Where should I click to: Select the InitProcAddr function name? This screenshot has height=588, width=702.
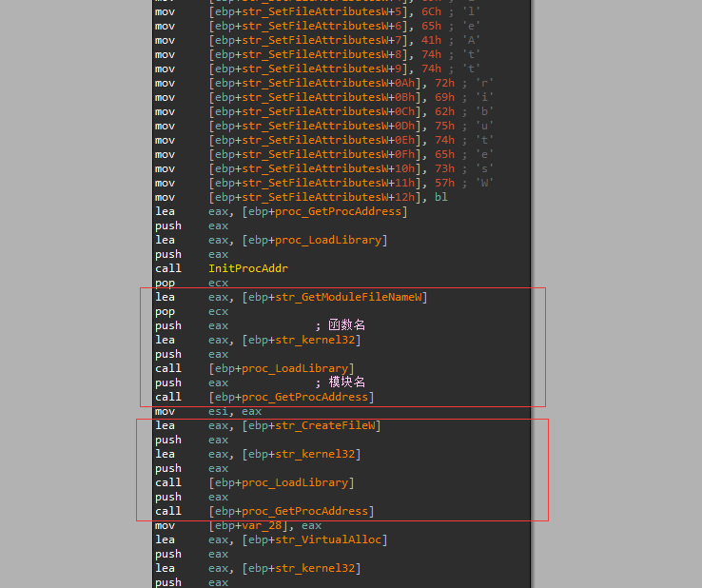click(x=248, y=268)
